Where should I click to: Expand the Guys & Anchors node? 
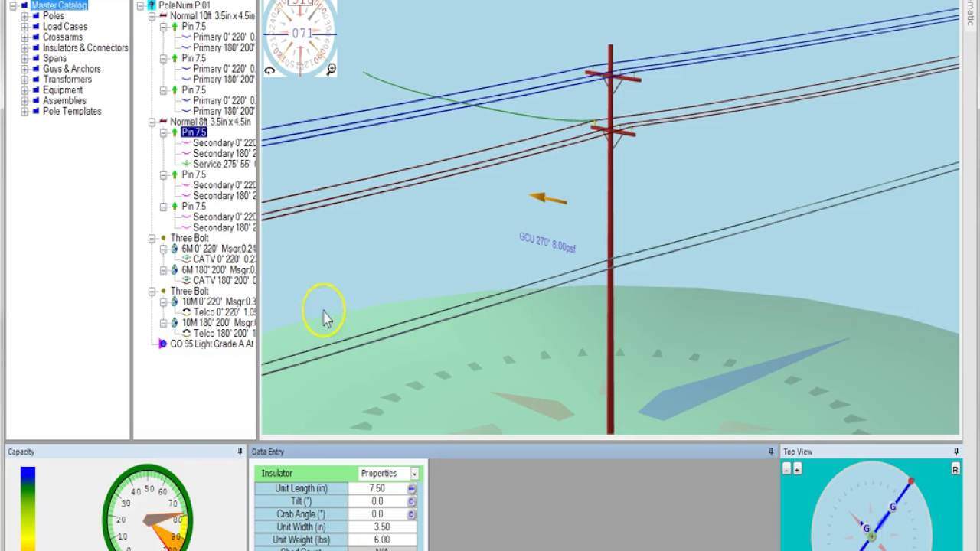tap(24, 69)
